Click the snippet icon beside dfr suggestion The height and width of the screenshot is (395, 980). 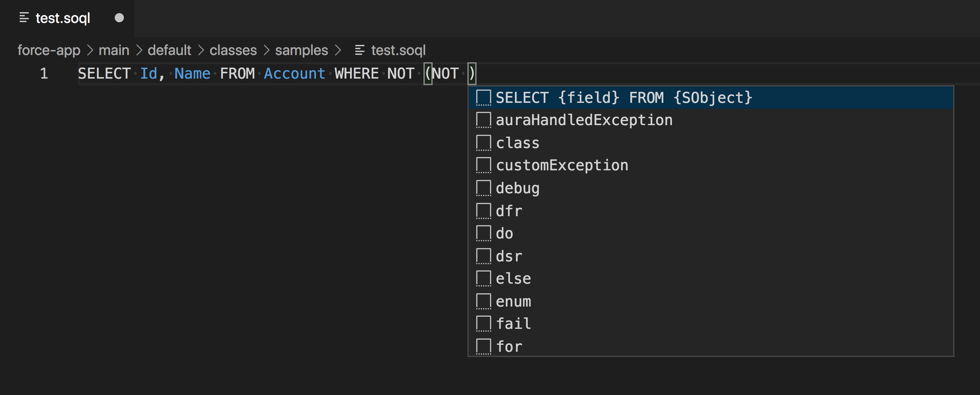(x=484, y=210)
